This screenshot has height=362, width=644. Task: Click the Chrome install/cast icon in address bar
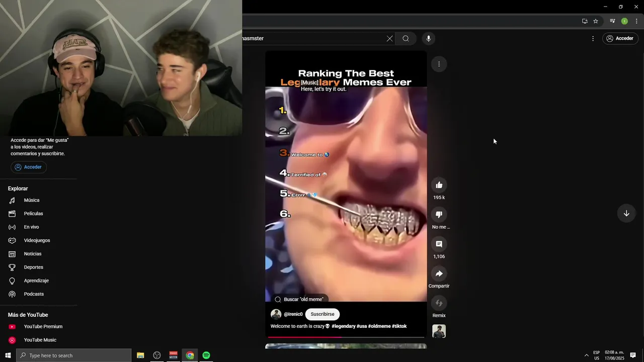point(585,21)
